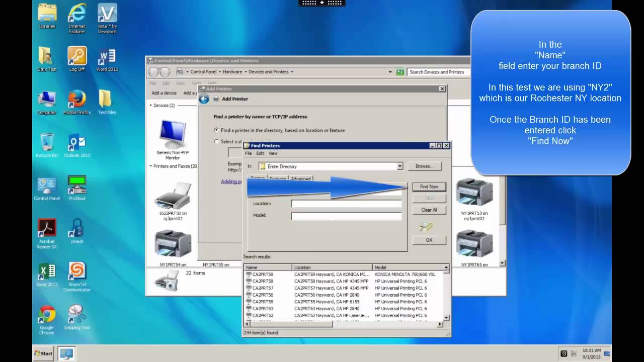Open the 'Entire Directory' dropdown
644x362 pixels.
(x=400, y=166)
